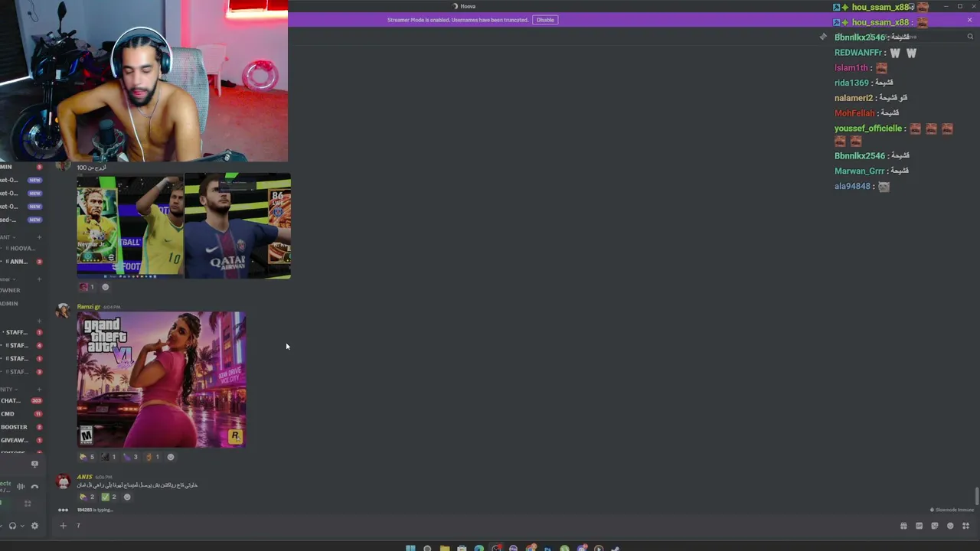Open the GIVEAW... channel
This screenshot has height=551, width=980.
coord(21,440)
